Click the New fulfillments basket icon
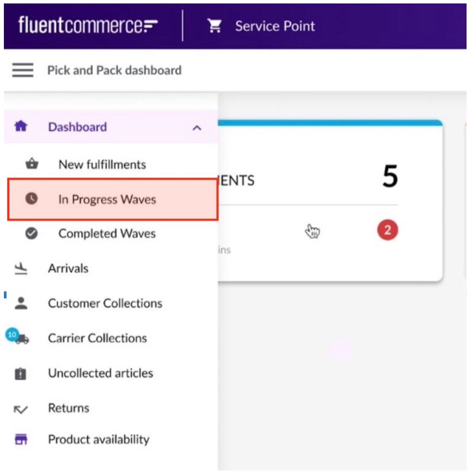The width and height of the screenshot is (473, 476). [32, 164]
